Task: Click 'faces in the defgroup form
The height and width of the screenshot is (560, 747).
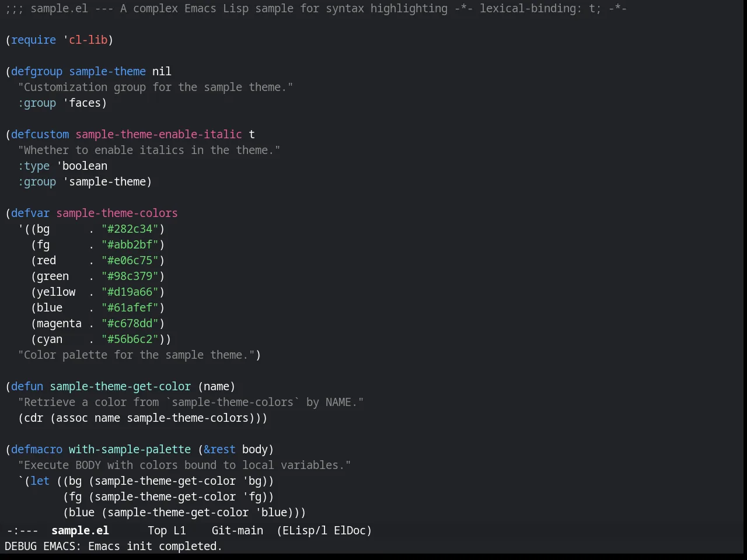Action: coord(82,103)
